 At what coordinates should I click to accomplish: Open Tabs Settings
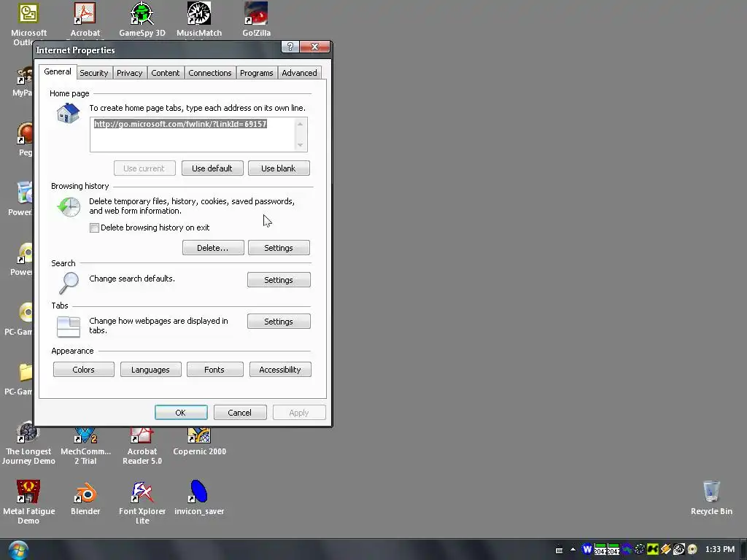(279, 322)
